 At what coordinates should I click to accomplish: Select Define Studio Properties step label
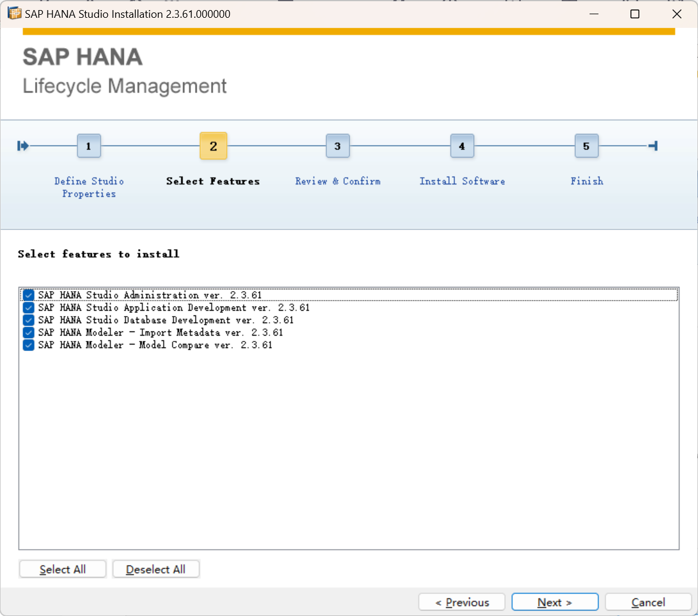pyautogui.click(x=89, y=187)
